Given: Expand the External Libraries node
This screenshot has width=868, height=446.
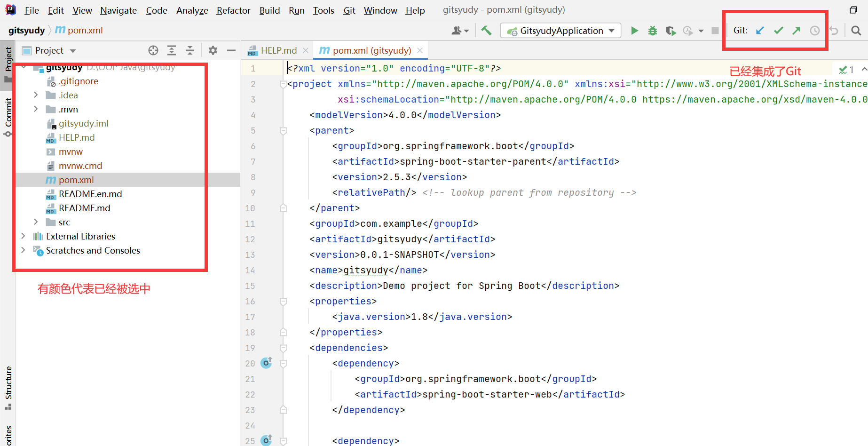Looking at the screenshot, I should pos(23,236).
